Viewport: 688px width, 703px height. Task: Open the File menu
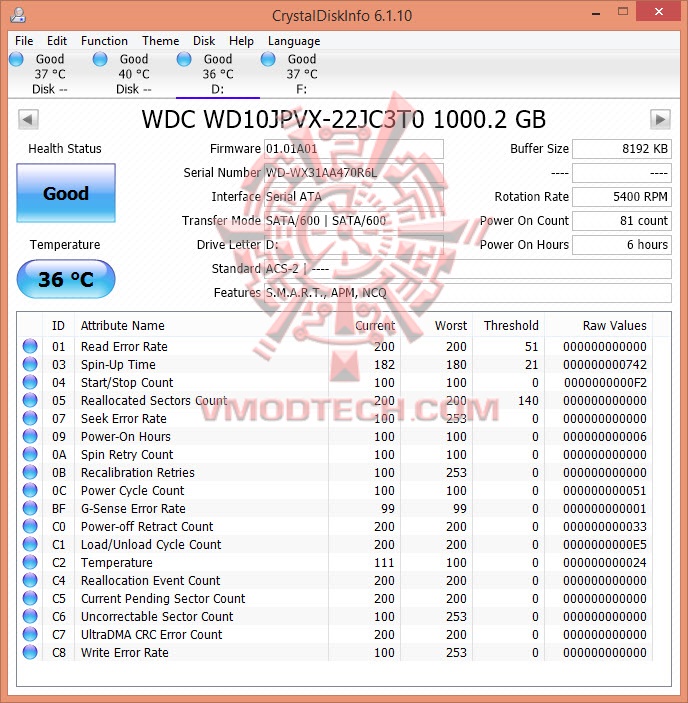coord(24,41)
